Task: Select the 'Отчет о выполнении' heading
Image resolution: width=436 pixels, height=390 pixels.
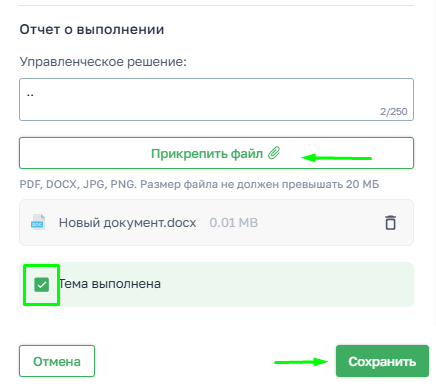Action: (92, 29)
